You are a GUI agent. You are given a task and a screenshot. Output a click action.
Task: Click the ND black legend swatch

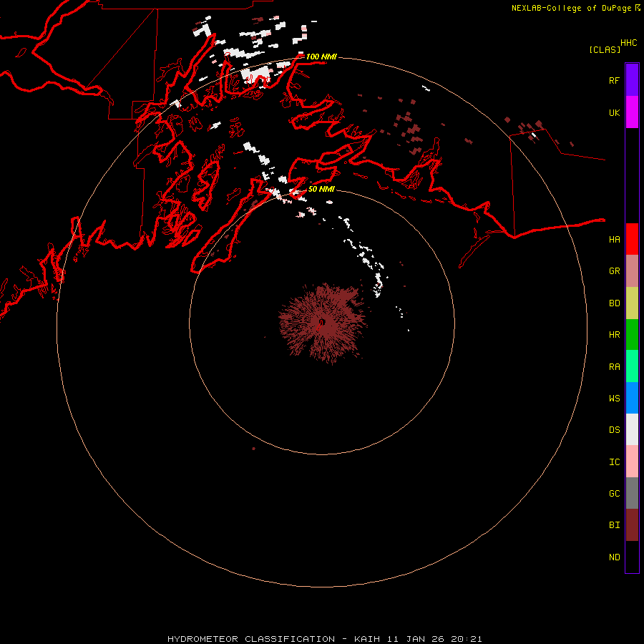click(632, 557)
